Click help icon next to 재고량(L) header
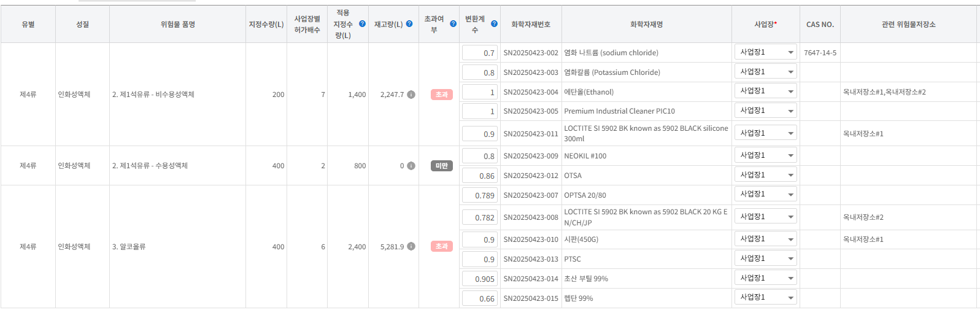Viewport: 980px width, 315px height. point(409,24)
